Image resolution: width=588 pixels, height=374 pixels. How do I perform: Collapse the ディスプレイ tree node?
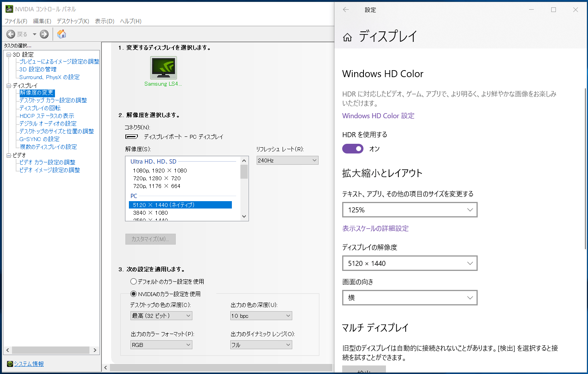tap(9, 86)
